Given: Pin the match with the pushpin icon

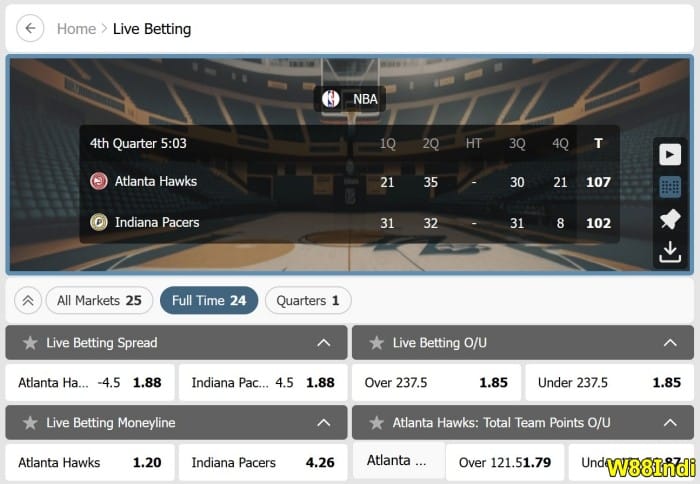Looking at the screenshot, I should 670,220.
